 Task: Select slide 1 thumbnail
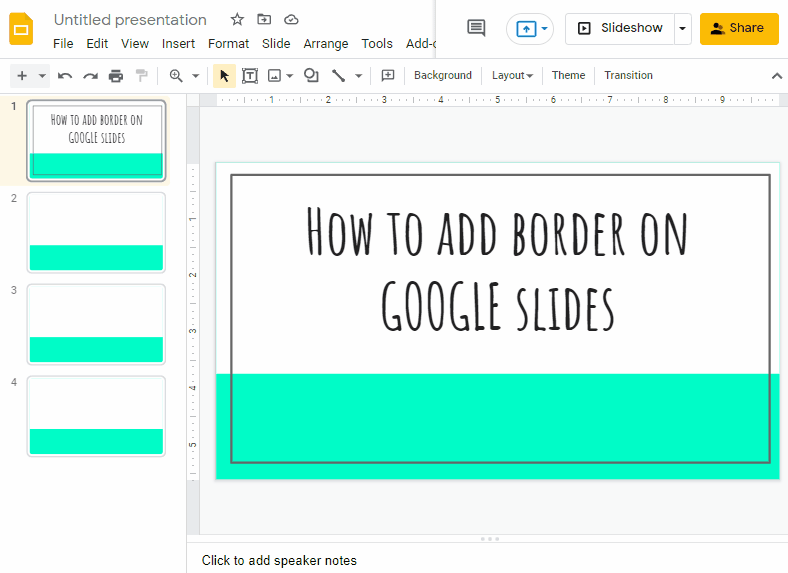(x=96, y=140)
